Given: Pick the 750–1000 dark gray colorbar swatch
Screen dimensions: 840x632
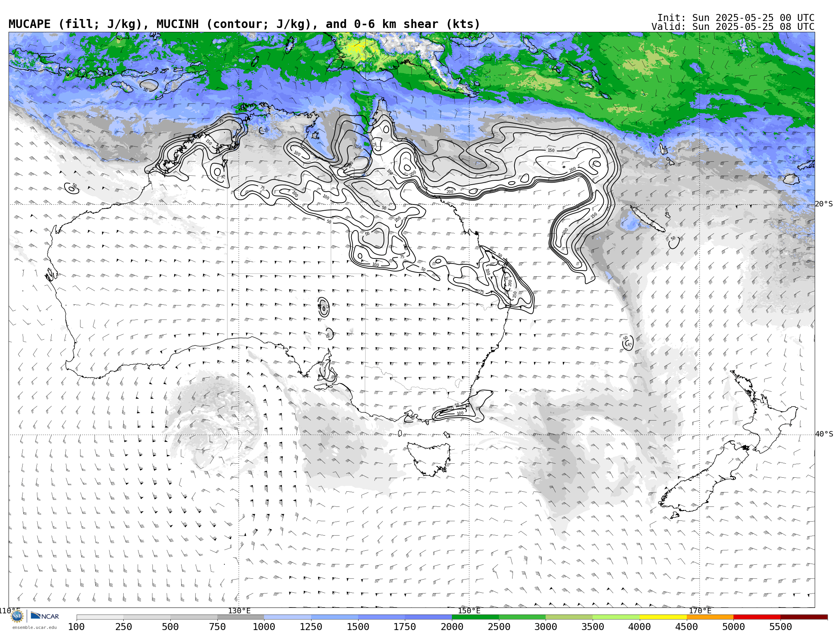Looking at the screenshot, I should pos(241,617).
